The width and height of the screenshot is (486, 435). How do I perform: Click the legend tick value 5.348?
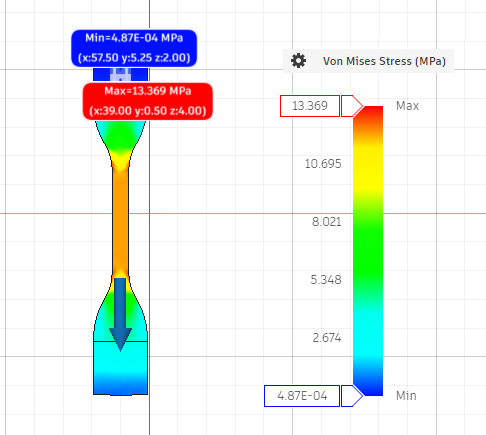[326, 280]
